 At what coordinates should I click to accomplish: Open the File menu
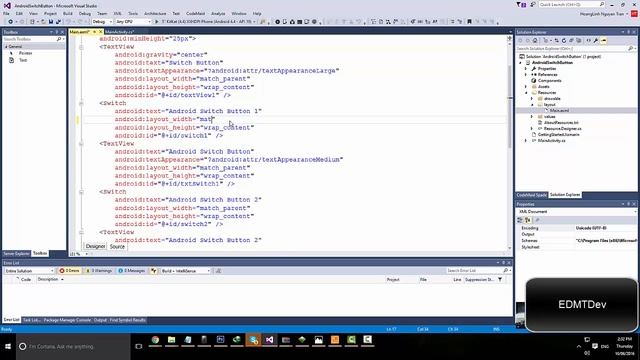6,13
